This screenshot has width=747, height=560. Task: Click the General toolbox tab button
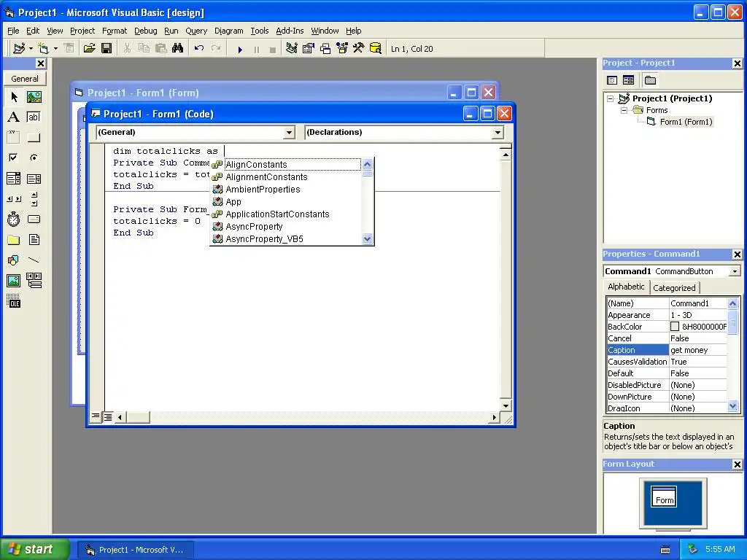click(25, 79)
